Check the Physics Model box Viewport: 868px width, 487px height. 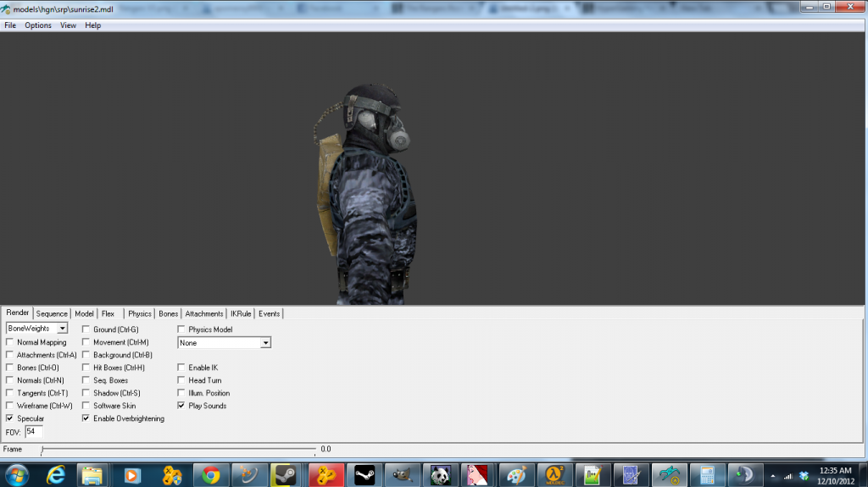[x=181, y=329]
